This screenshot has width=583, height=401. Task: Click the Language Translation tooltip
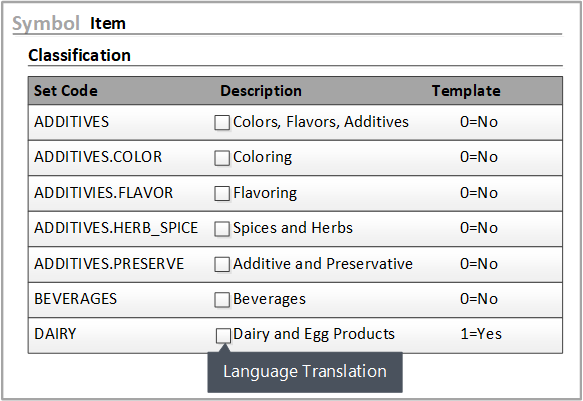[305, 372]
